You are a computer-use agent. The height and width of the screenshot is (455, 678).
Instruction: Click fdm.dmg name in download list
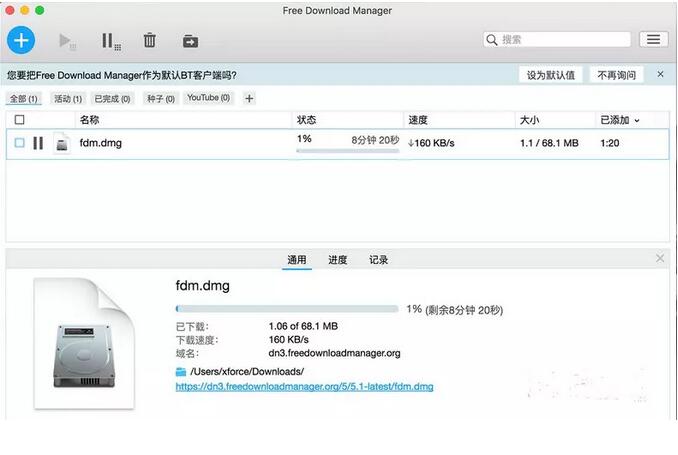tap(101, 143)
